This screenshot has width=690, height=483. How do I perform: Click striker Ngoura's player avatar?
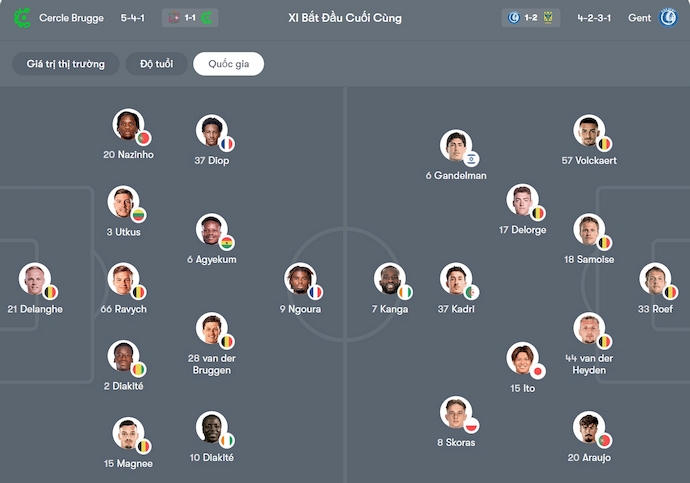[300, 279]
